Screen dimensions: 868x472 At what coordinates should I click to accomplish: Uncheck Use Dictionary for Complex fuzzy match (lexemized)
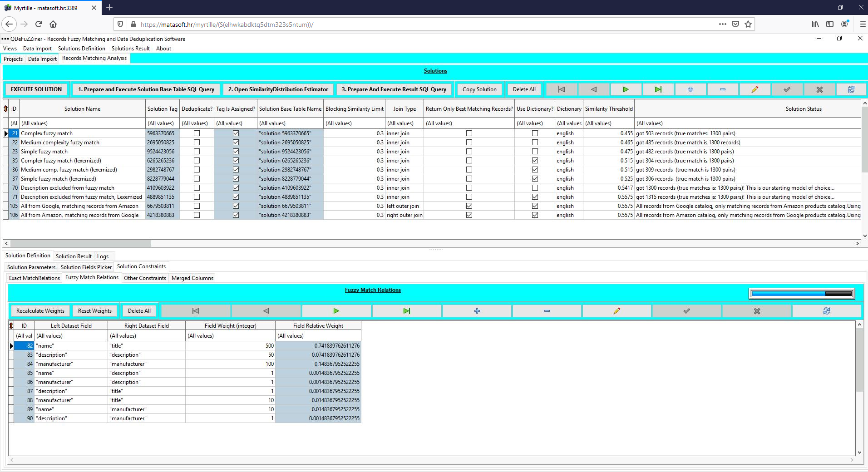(x=535, y=161)
